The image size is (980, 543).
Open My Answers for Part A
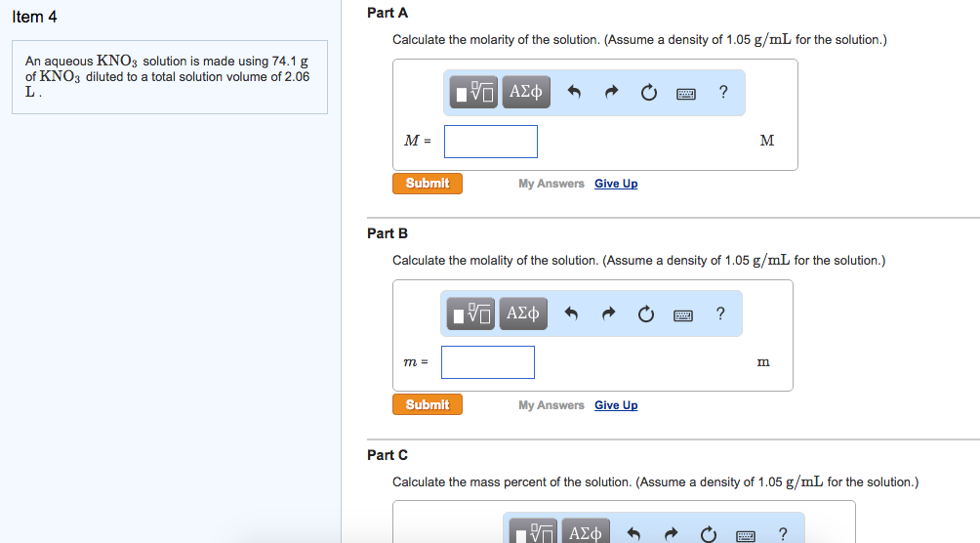point(551,184)
